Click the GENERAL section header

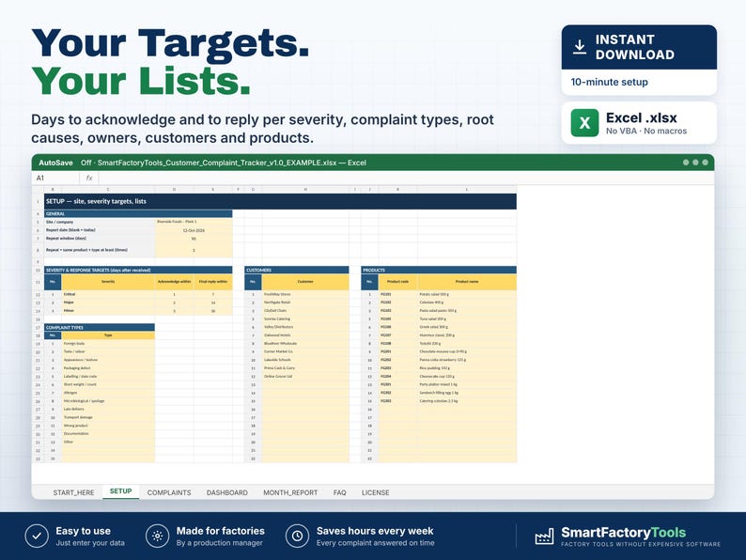[x=138, y=213]
